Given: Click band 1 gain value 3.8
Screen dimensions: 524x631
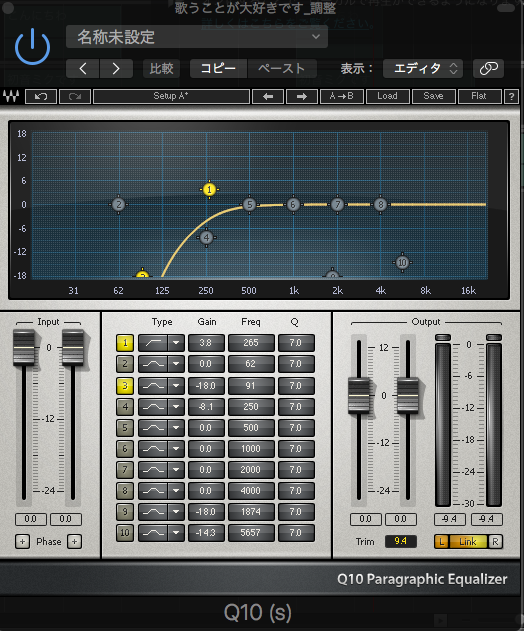Looking at the screenshot, I should 206,343.
